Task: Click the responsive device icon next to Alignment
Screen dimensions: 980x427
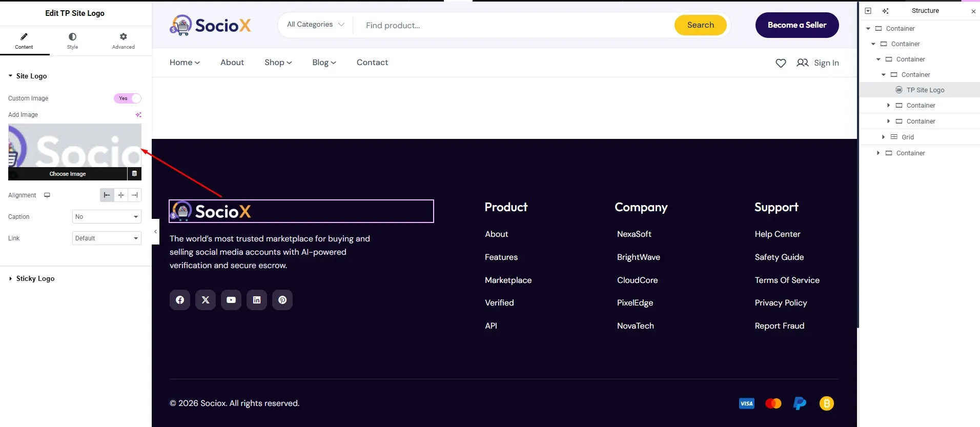Action: coord(47,195)
